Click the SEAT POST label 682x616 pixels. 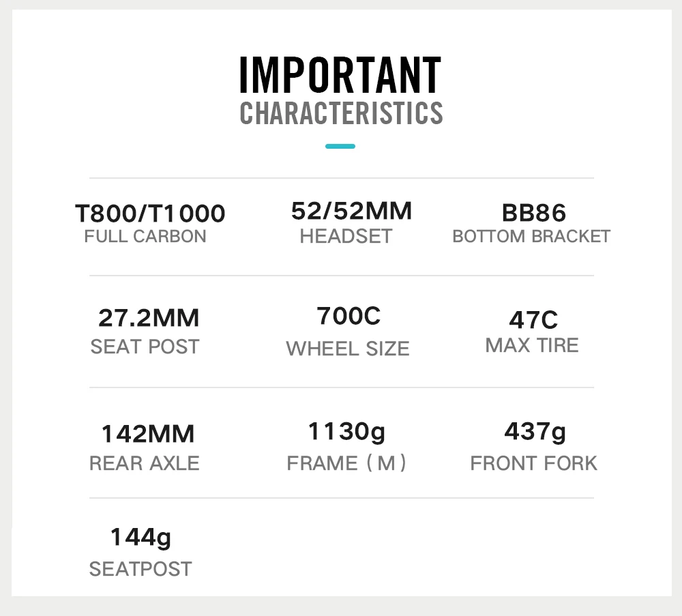pos(145,347)
